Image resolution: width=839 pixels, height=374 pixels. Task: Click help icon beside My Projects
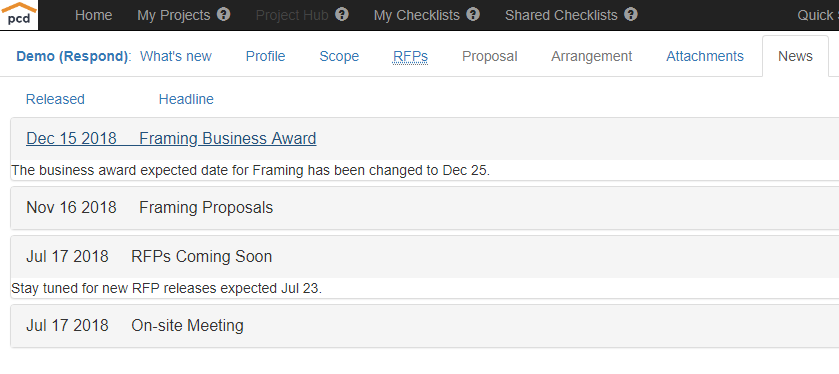(x=224, y=14)
